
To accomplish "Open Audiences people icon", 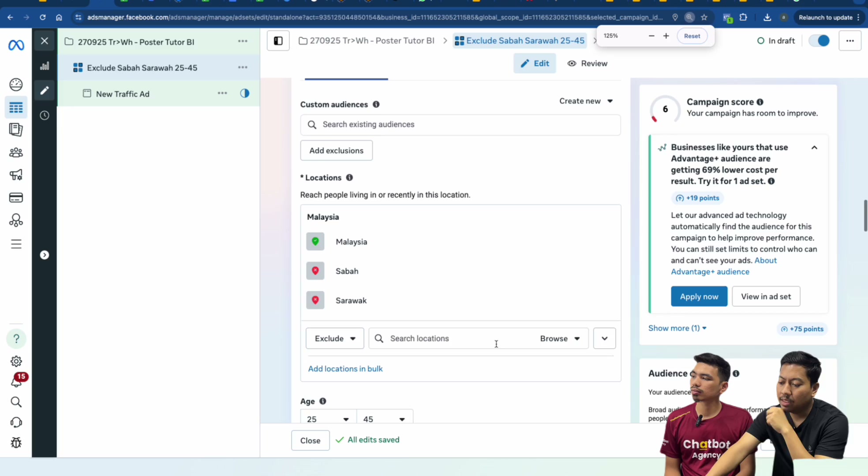I will [x=16, y=152].
